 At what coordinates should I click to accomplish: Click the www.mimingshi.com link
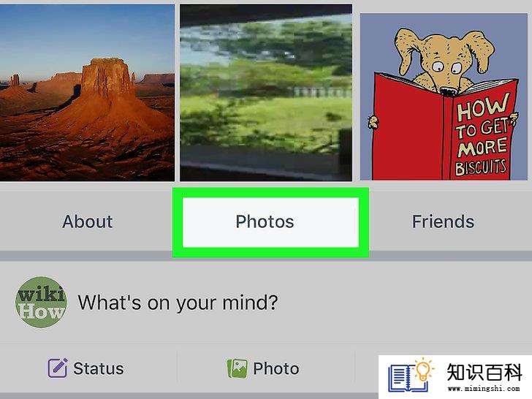pyautogui.click(x=484, y=388)
